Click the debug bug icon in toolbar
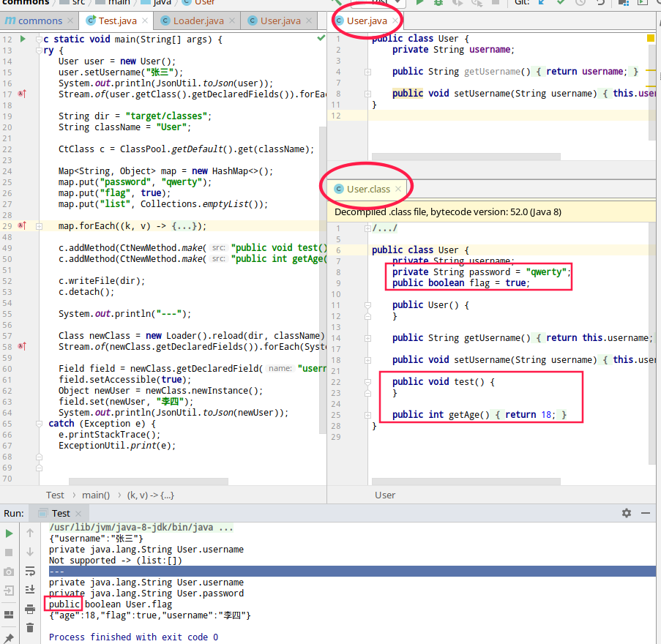This screenshot has width=661, height=644. [x=438, y=3]
